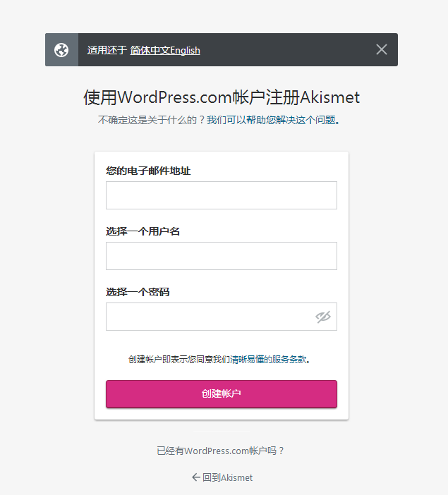
Task: Click the globe language icon
Action: (x=61, y=50)
